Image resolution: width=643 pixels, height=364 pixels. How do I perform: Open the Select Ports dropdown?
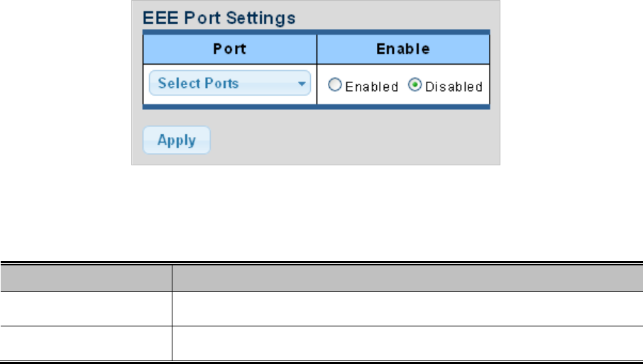click(x=229, y=84)
